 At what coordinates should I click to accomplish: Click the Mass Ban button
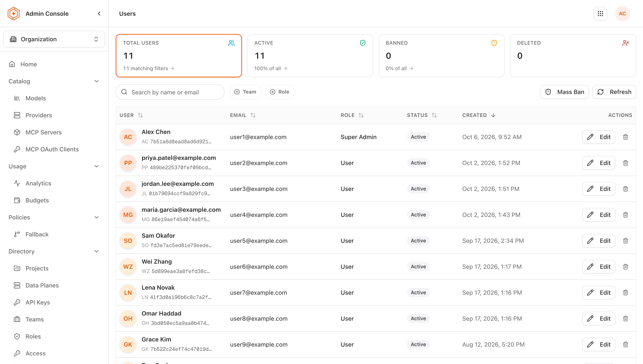point(564,92)
